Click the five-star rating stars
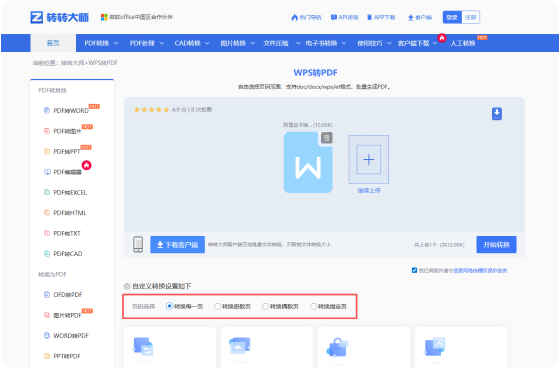This screenshot has width=560, height=369. pos(151,110)
